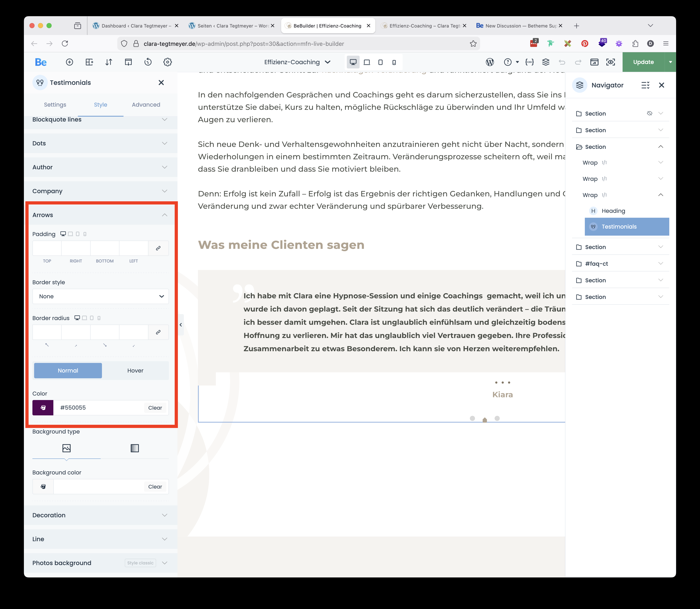
Task: Open the add element plus icon
Action: coord(69,62)
